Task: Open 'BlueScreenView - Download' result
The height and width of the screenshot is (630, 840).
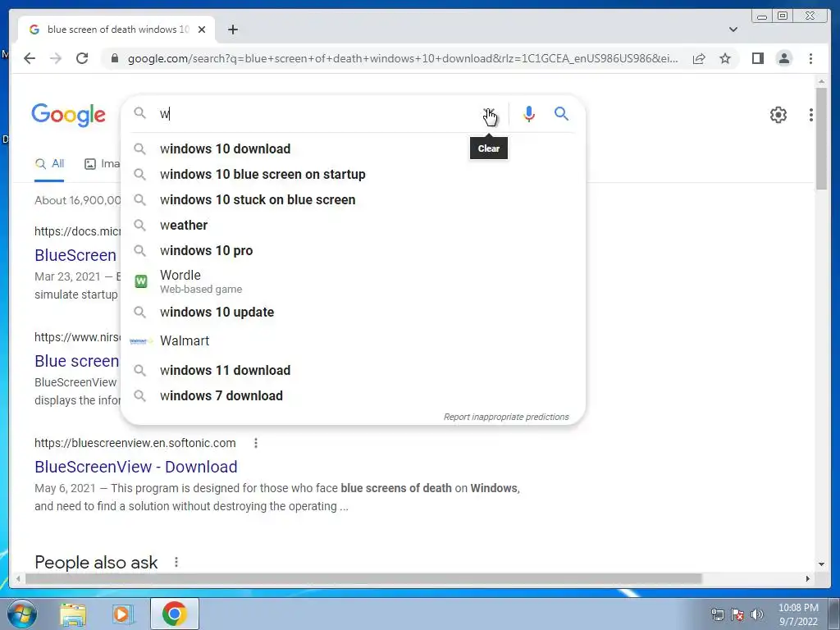Action: pyautogui.click(x=136, y=467)
